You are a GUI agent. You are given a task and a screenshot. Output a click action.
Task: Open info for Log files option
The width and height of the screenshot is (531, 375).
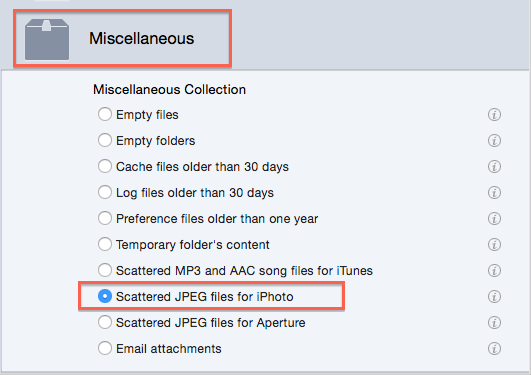pos(494,192)
